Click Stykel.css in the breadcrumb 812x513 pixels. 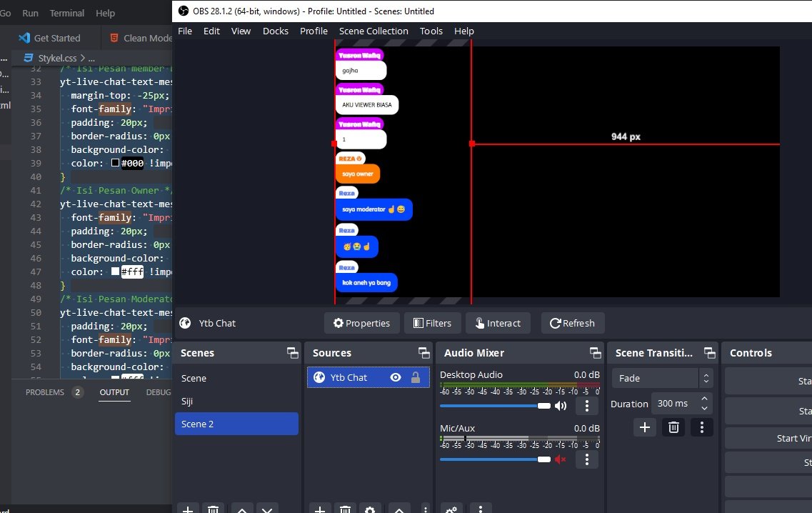57,58
